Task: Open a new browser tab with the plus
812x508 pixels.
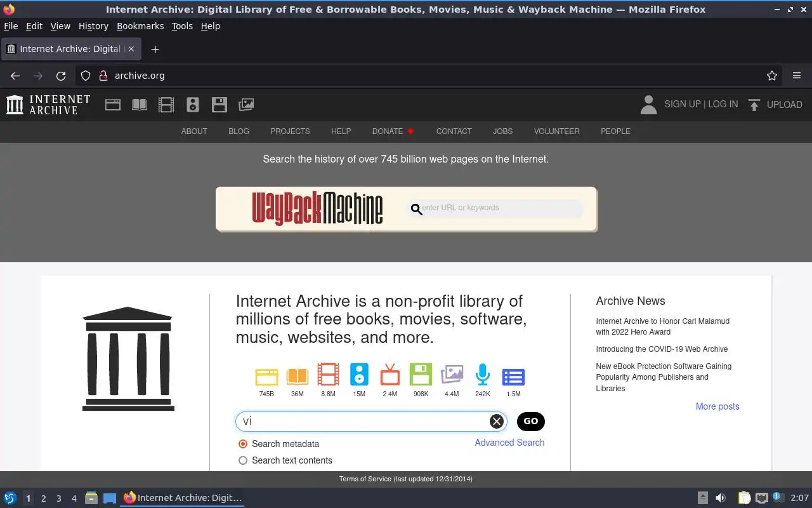Action: click(x=155, y=49)
